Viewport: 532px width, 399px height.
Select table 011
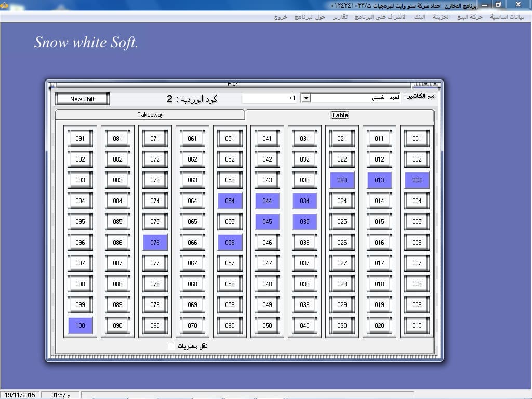pos(379,138)
